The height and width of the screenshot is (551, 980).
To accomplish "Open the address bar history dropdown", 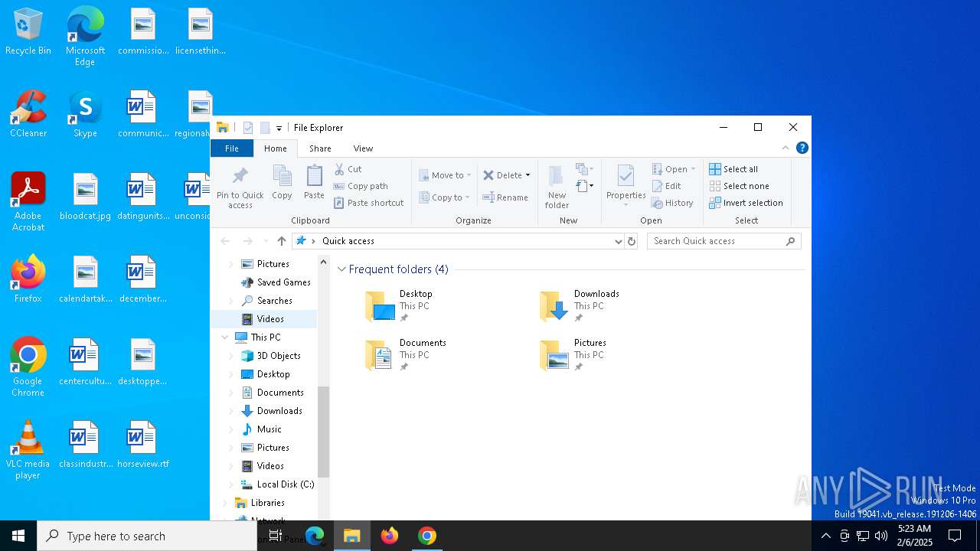I will [619, 241].
